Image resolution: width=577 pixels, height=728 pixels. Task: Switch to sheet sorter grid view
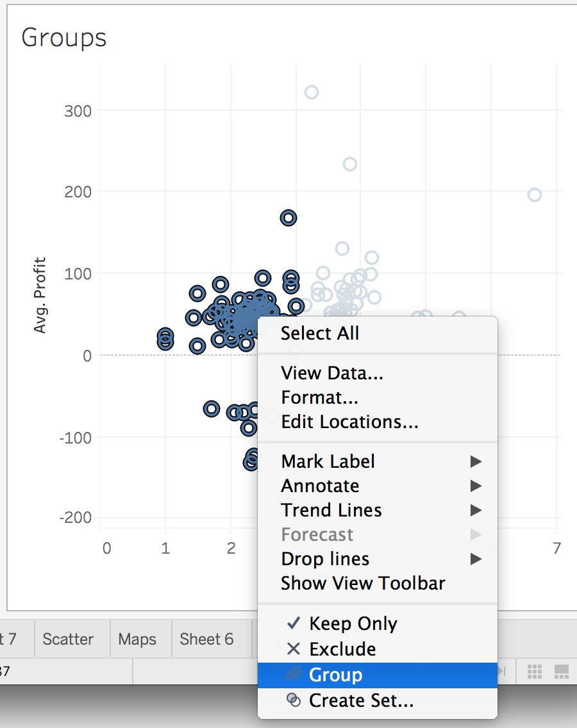pos(535,671)
